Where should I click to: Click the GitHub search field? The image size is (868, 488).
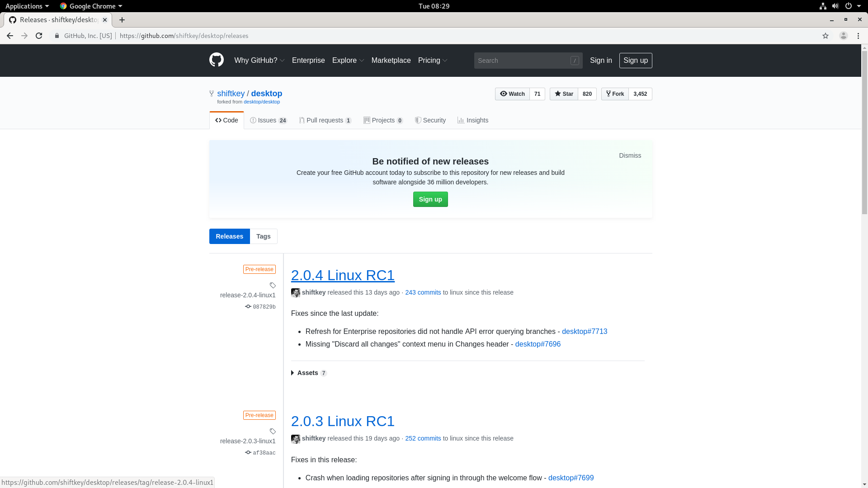coord(528,61)
